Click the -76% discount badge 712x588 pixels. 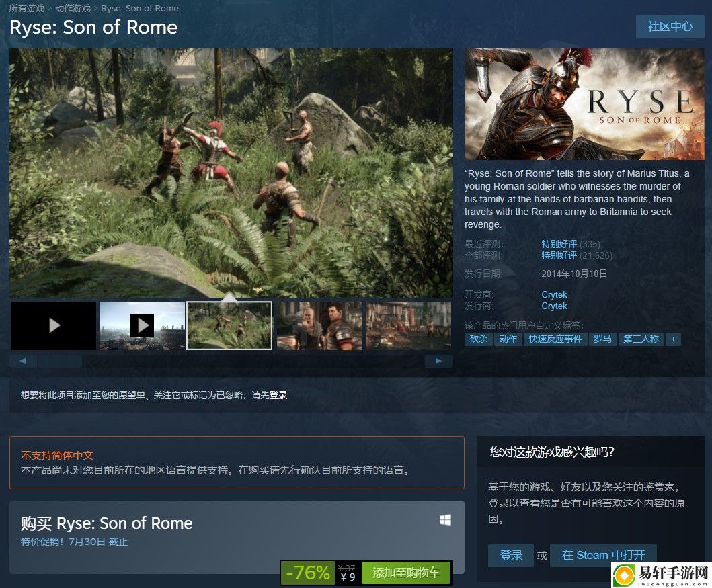coord(308,573)
